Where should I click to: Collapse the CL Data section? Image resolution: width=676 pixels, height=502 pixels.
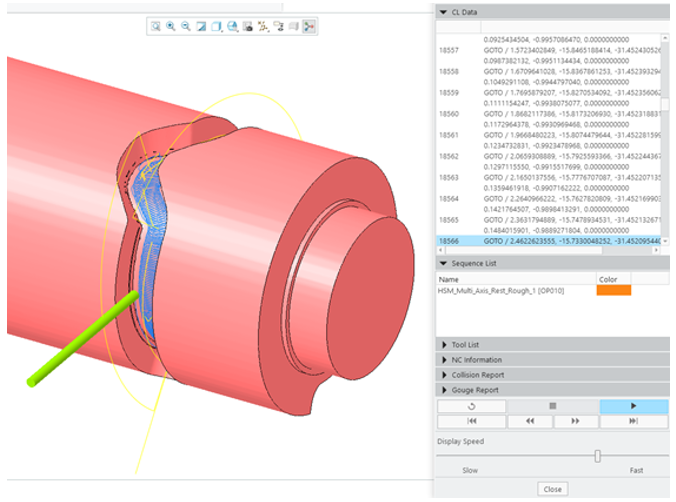click(x=444, y=12)
